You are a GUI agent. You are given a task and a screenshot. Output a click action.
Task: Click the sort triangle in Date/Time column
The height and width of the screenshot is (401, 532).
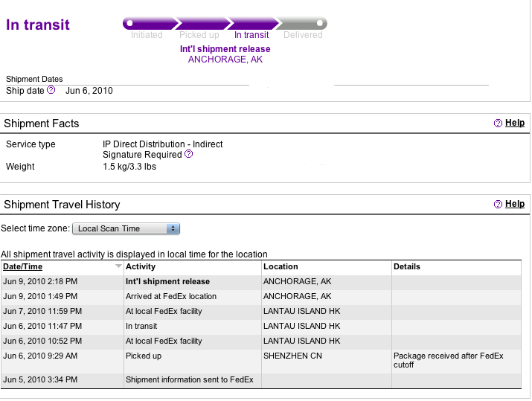(x=118, y=266)
